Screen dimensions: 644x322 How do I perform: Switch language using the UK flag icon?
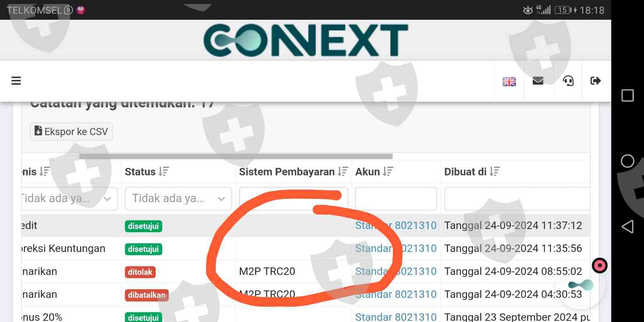coord(509,82)
